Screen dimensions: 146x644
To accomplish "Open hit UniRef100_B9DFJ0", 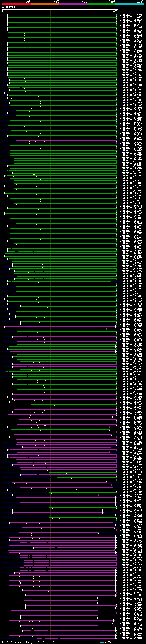I will [131, 25].
